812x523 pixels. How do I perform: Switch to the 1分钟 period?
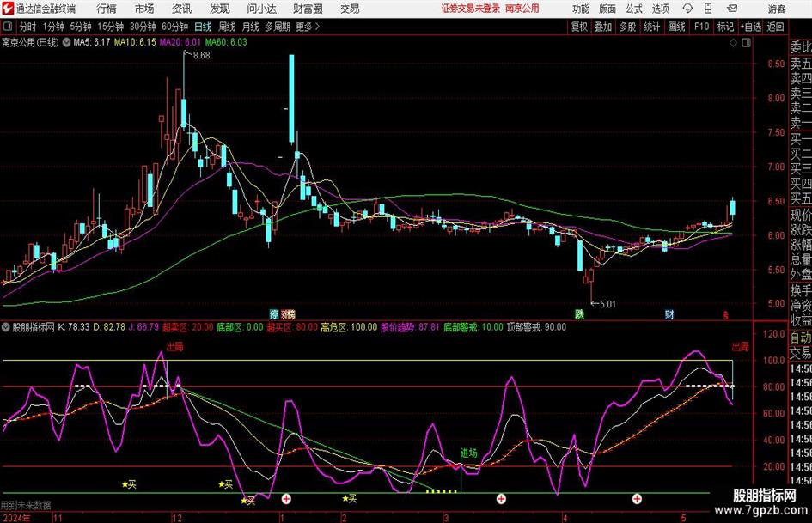click(x=52, y=27)
